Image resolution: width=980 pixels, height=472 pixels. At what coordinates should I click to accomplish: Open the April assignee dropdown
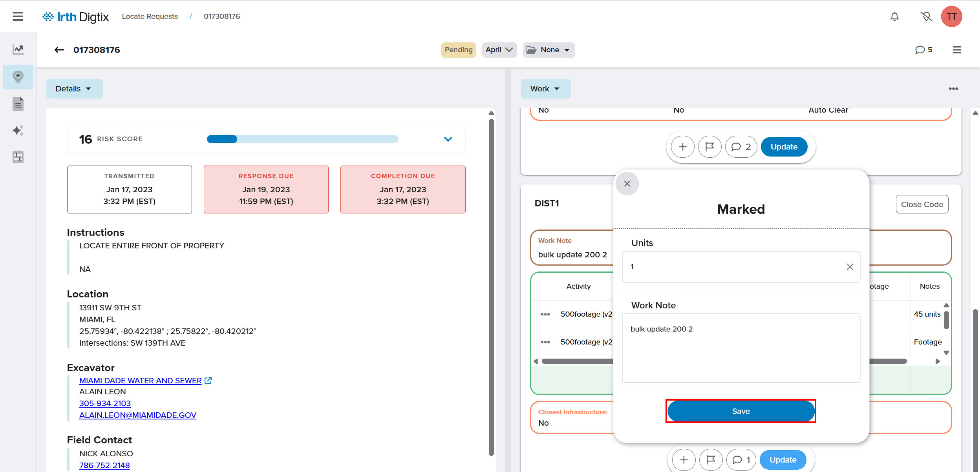[x=499, y=50]
